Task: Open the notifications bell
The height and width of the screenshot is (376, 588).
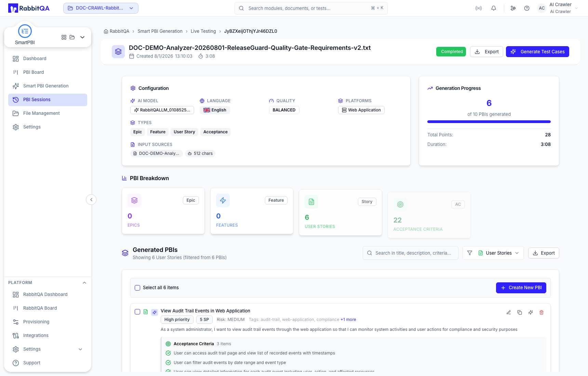Action: click(x=494, y=8)
